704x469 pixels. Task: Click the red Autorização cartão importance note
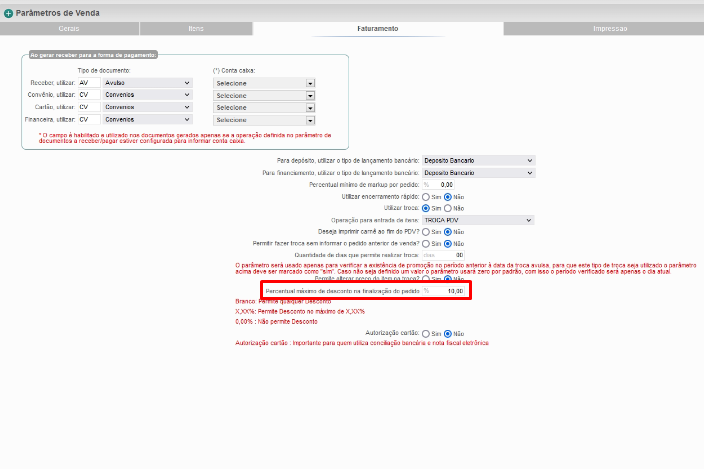[x=362, y=342]
